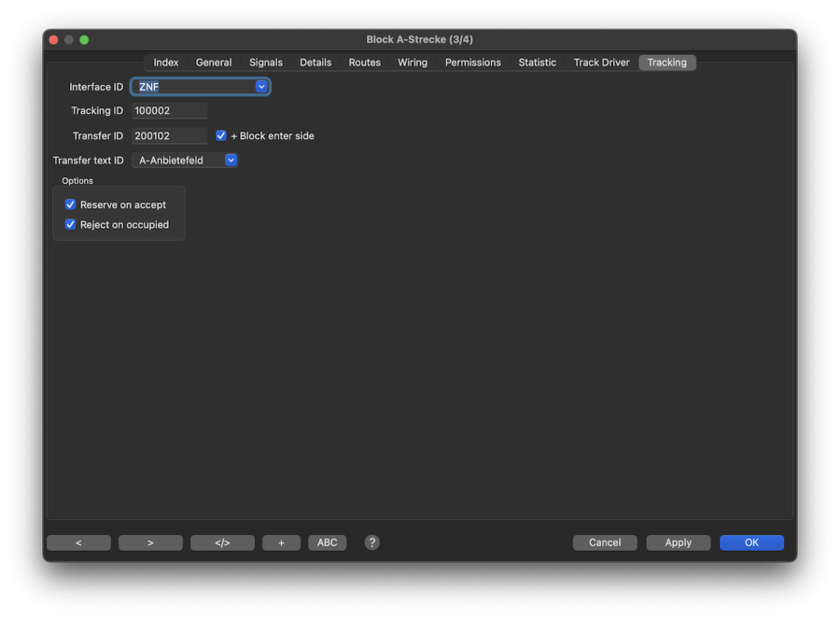Open the Track Driver tab
The width and height of the screenshot is (840, 618).
coord(600,62)
